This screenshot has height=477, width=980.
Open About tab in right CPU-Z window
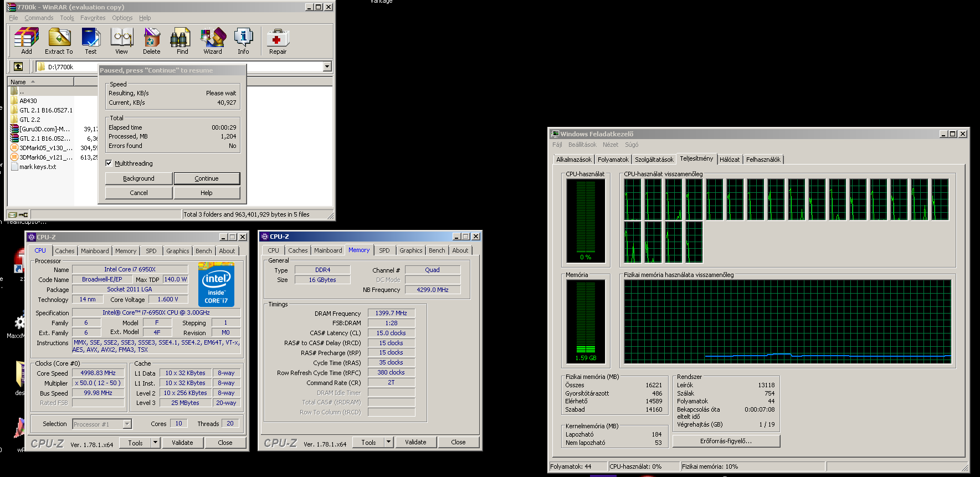click(460, 250)
